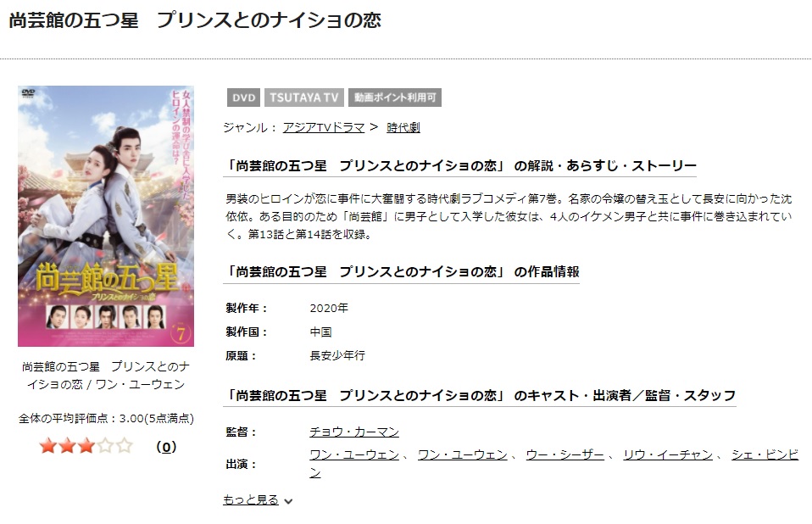Screen dimensions: 812x524
Task: Click the DVD badge
Action: [x=243, y=98]
